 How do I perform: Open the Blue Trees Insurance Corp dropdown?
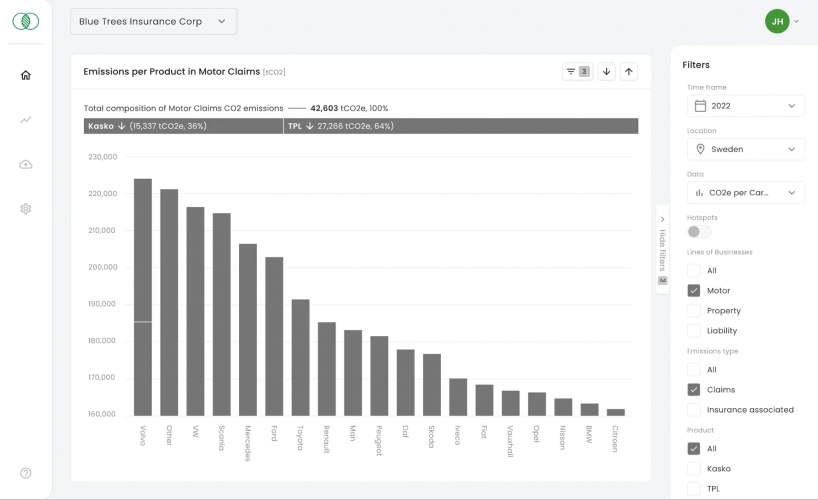point(153,22)
